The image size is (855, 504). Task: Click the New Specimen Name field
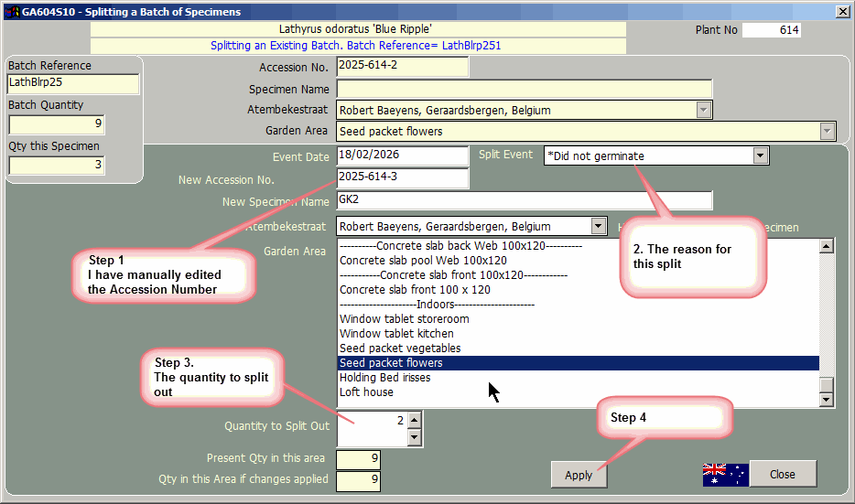[524, 201]
